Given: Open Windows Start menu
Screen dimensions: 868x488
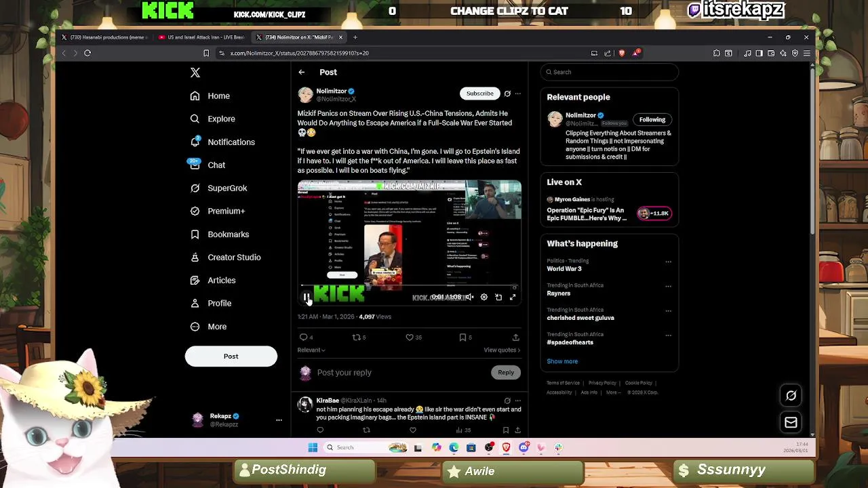Looking at the screenshot, I should coord(313,447).
